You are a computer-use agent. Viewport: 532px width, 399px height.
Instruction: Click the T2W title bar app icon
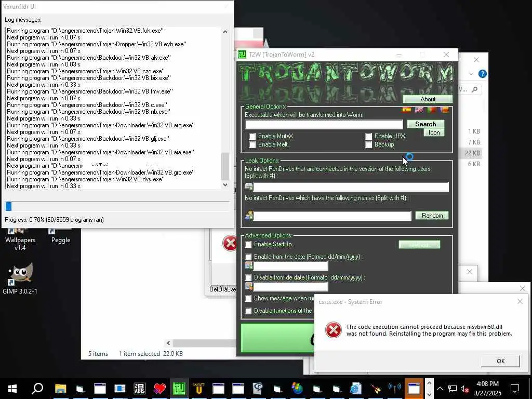[242, 55]
